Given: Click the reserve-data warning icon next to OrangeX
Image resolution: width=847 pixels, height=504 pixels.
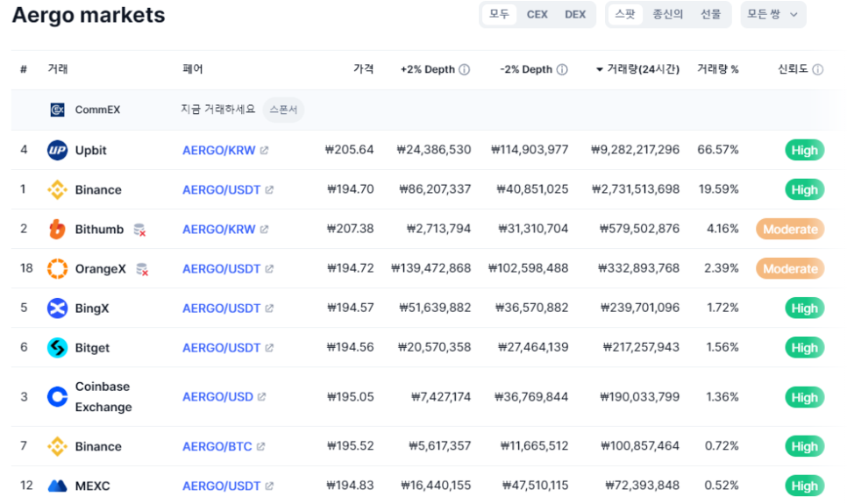Looking at the screenshot, I should [x=142, y=270].
